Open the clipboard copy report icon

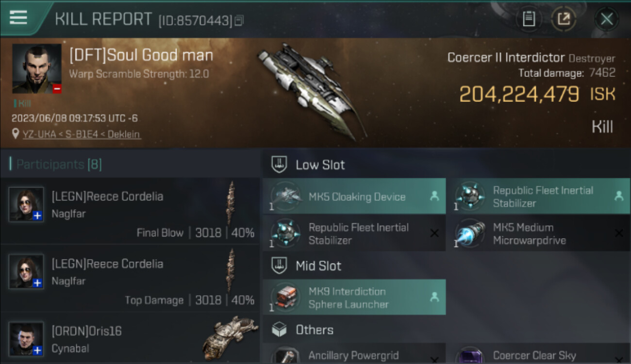529,19
